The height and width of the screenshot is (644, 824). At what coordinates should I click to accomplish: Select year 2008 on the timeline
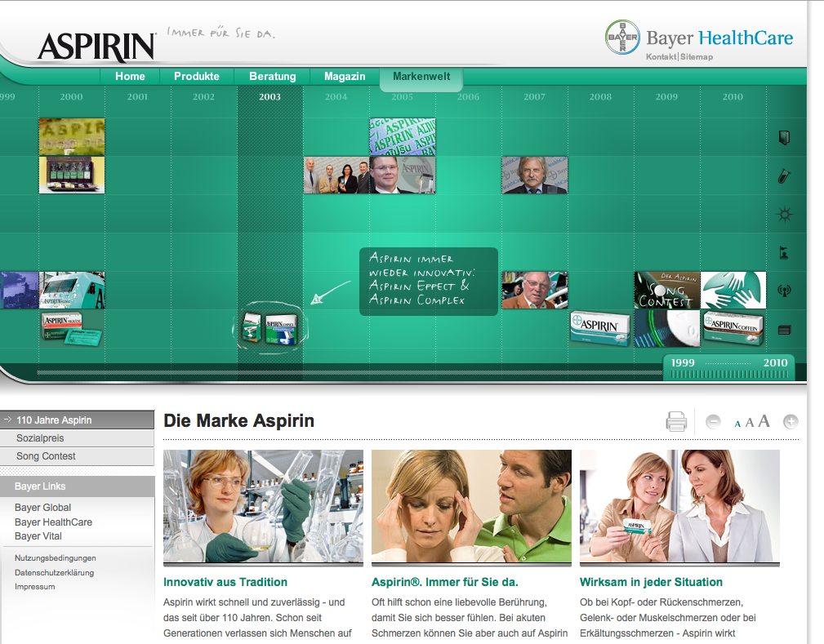point(600,96)
